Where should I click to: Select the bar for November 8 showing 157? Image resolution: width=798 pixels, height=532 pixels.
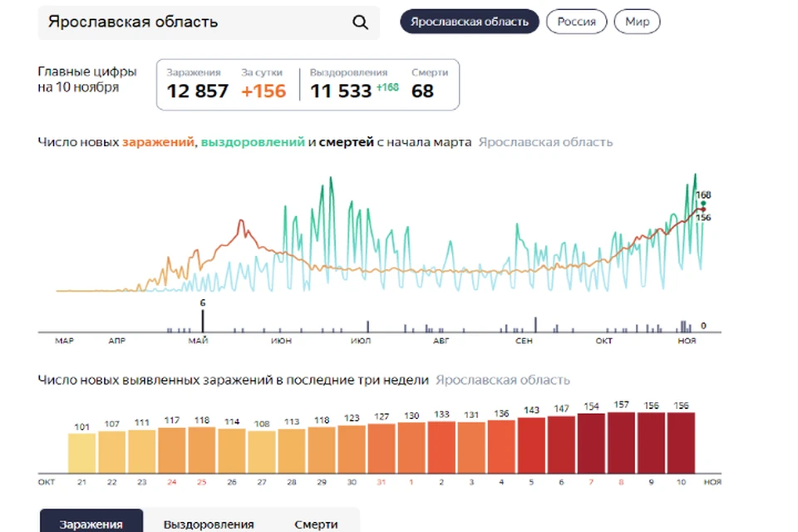(x=621, y=442)
